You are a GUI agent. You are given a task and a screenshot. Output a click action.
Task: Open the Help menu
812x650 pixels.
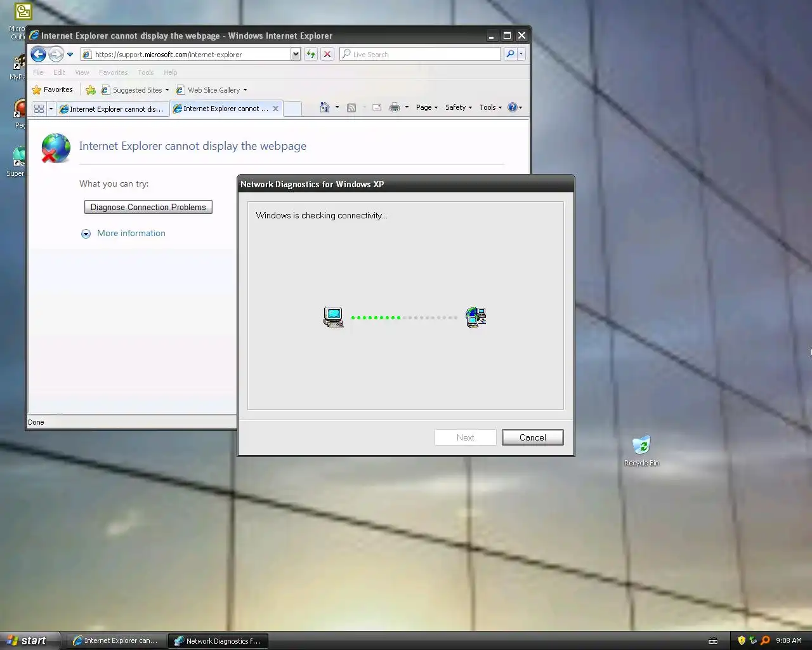(x=171, y=72)
